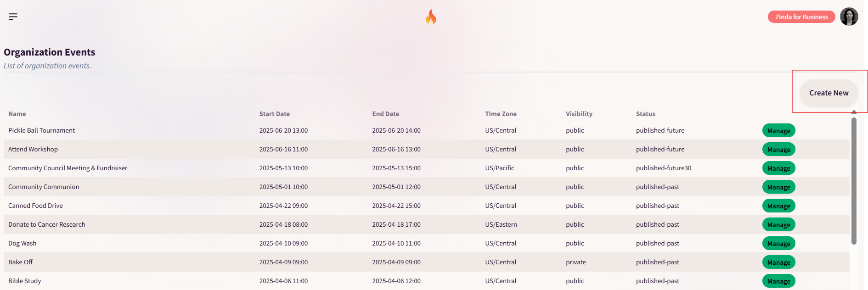Open the hamburger menu icon
Image resolution: width=868 pixels, height=290 pixels.
13,17
